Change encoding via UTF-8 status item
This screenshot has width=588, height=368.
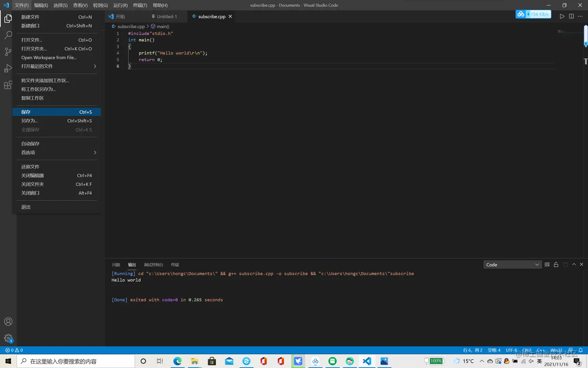click(511, 350)
